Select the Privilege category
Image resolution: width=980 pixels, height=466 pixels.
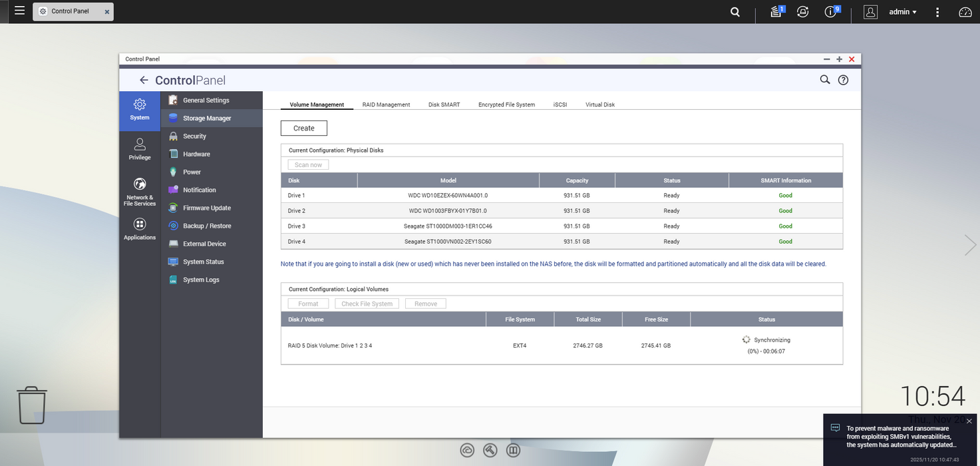pyautogui.click(x=140, y=149)
